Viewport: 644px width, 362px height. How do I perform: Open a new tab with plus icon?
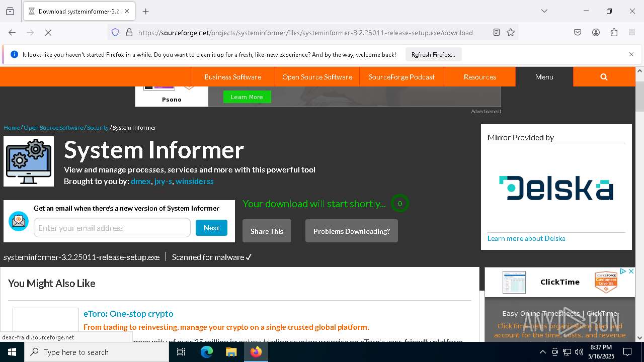click(x=146, y=11)
